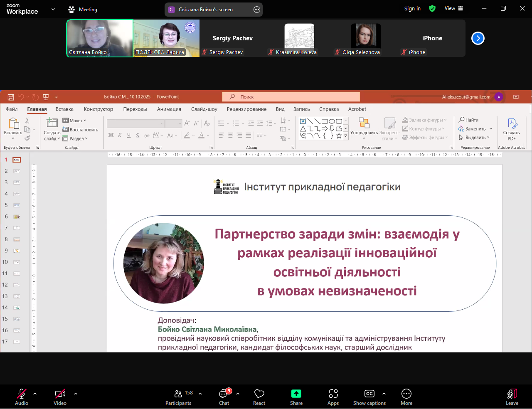Click the Sign in link
The width and height of the screenshot is (532, 409).
tap(412, 9)
